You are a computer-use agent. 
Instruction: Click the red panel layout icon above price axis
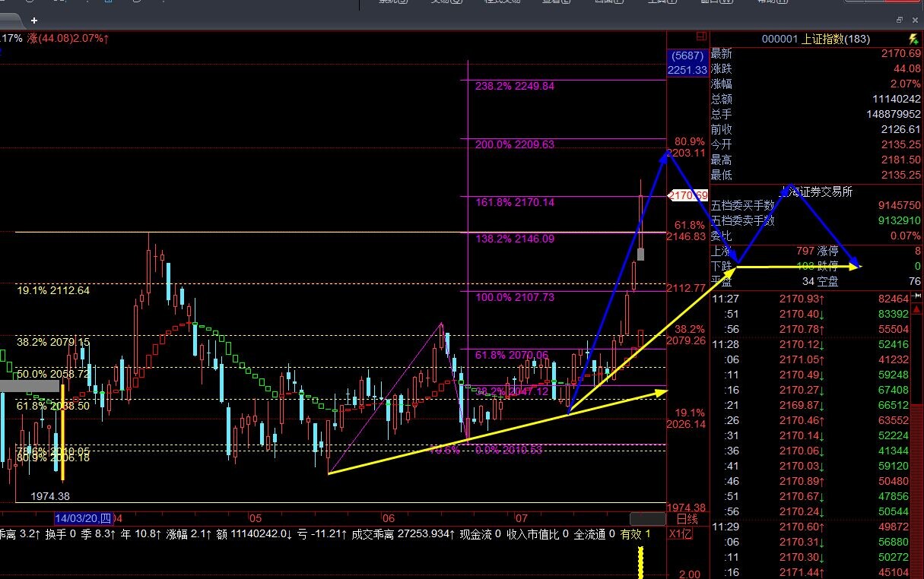point(700,36)
